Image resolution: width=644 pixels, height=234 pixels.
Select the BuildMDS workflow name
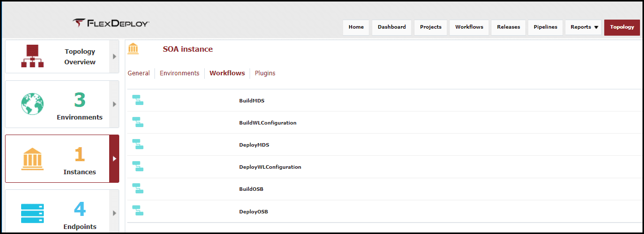(252, 100)
